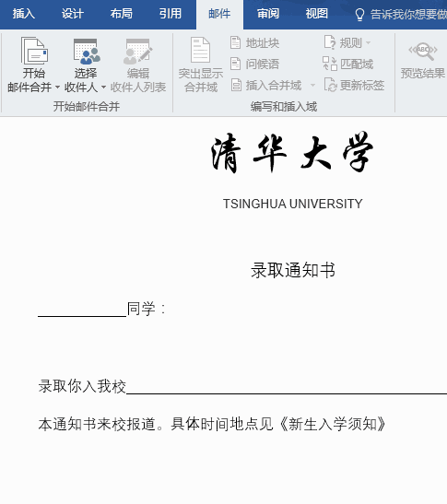Click the Edit Recipient List (编辑收件人列表) icon
The height and width of the screenshot is (504, 447).
tap(137, 52)
